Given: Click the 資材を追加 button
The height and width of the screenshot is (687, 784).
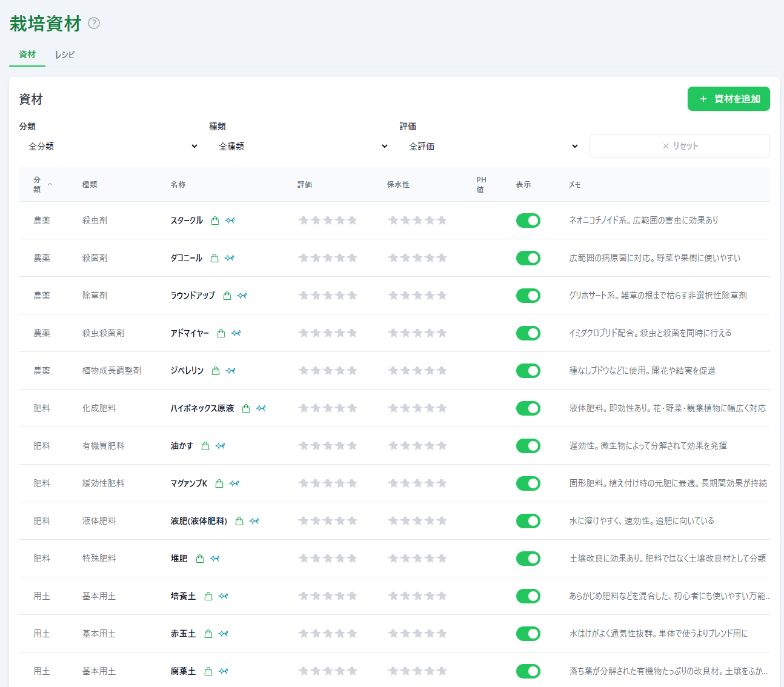Looking at the screenshot, I should pyautogui.click(x=728, y=99).
